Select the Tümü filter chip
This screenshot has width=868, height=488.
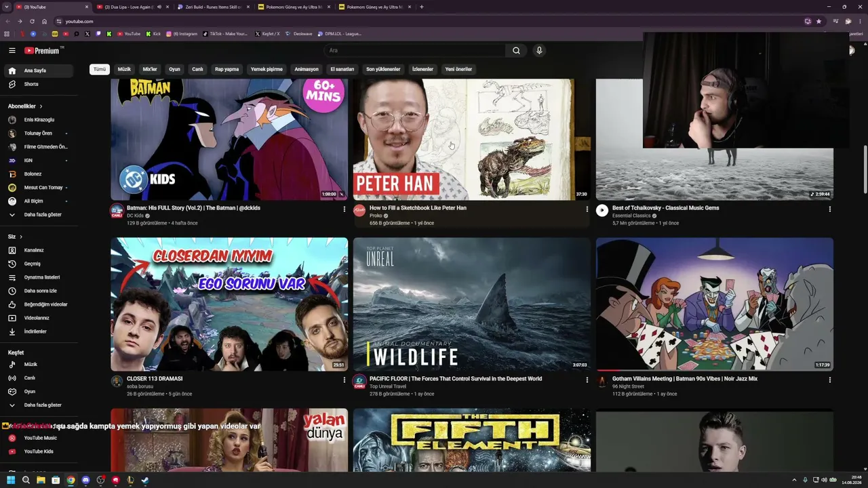pos(100,69)
